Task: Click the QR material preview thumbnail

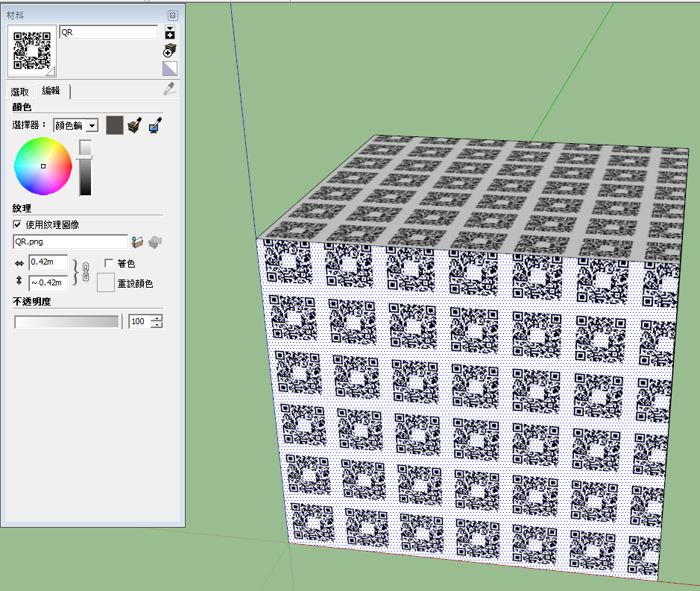Action: (32, 51)
